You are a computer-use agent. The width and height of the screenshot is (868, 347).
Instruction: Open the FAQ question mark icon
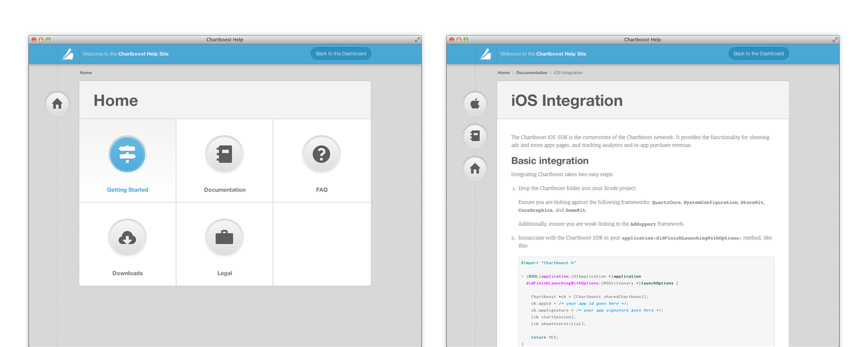point(322,154)
